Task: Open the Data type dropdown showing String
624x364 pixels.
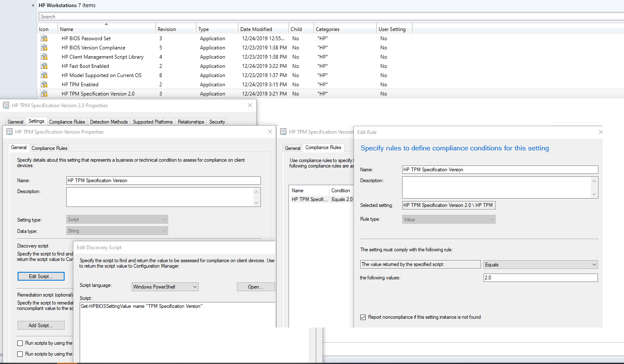Action: pos(117,231)
